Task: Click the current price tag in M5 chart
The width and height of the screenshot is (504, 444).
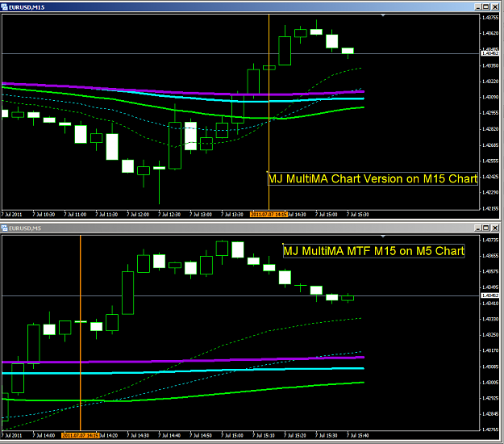Action: click(x=489, y=295)
